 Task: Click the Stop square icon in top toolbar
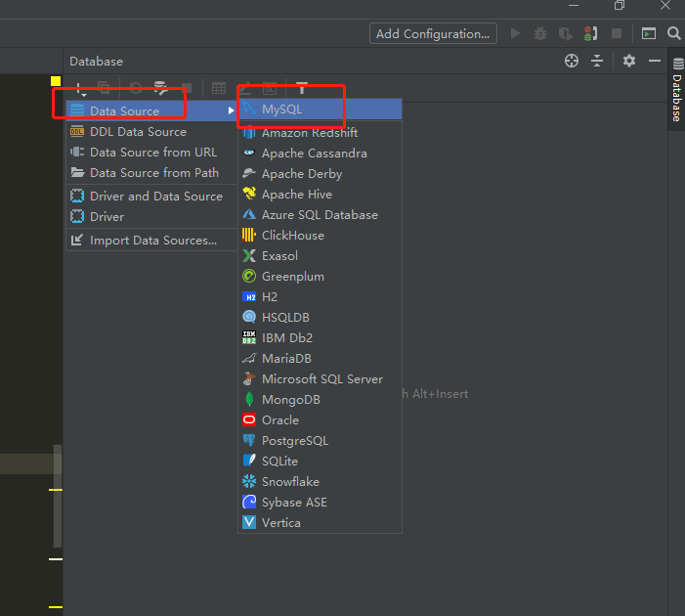click(x=617, y=33)
